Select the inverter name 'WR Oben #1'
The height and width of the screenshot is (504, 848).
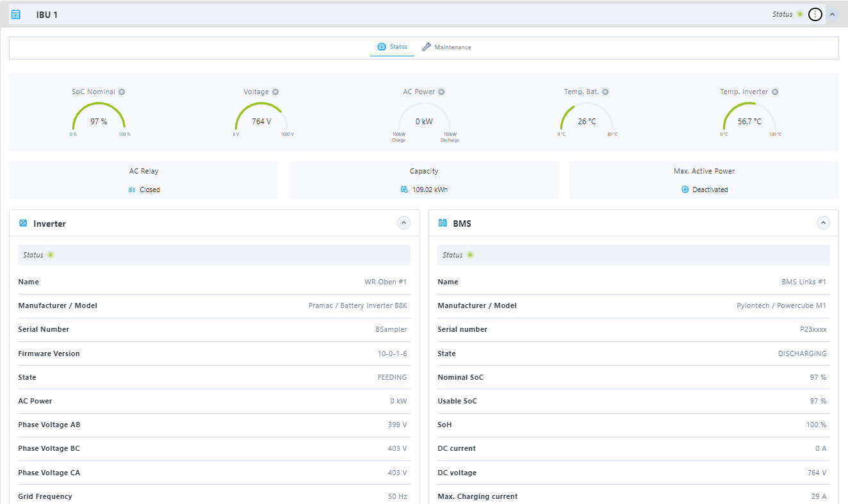pyautogui.click(x=386, y=282)
